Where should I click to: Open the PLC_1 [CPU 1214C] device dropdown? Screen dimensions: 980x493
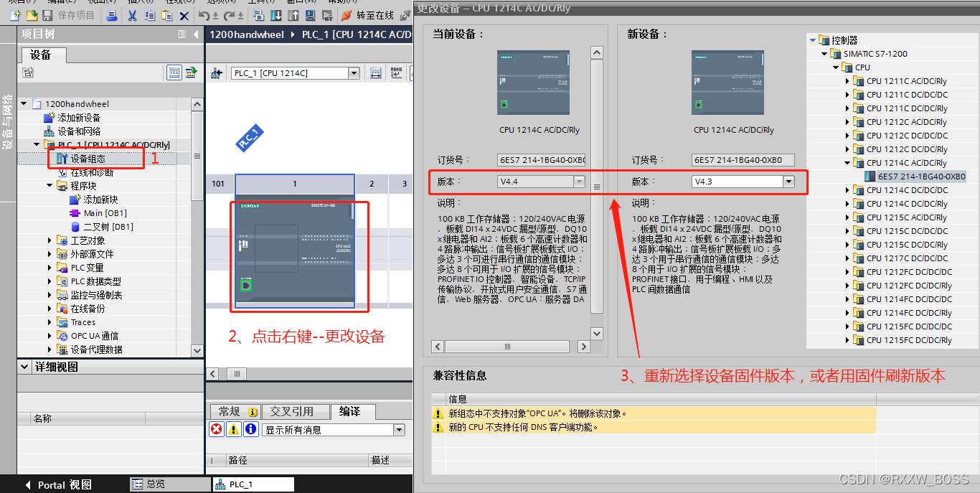point(354,73)
